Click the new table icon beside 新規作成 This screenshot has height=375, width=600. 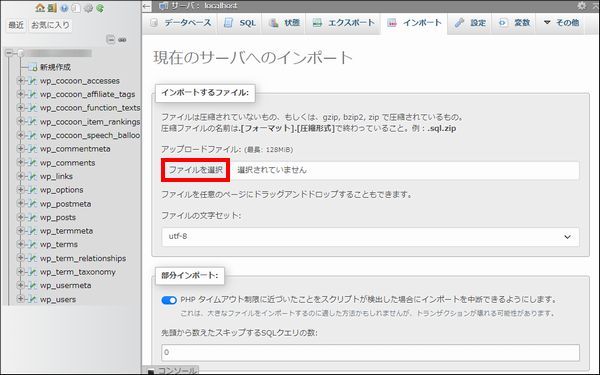[33, 67]
